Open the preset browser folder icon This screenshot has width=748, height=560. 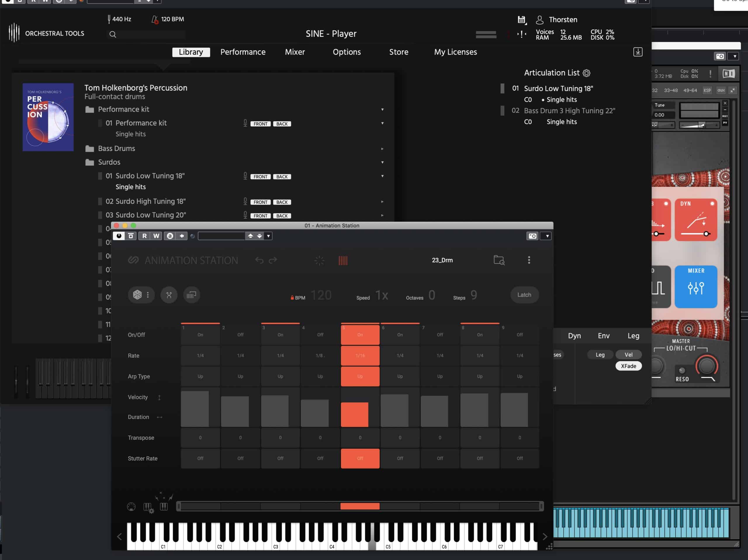pos(499,260)
